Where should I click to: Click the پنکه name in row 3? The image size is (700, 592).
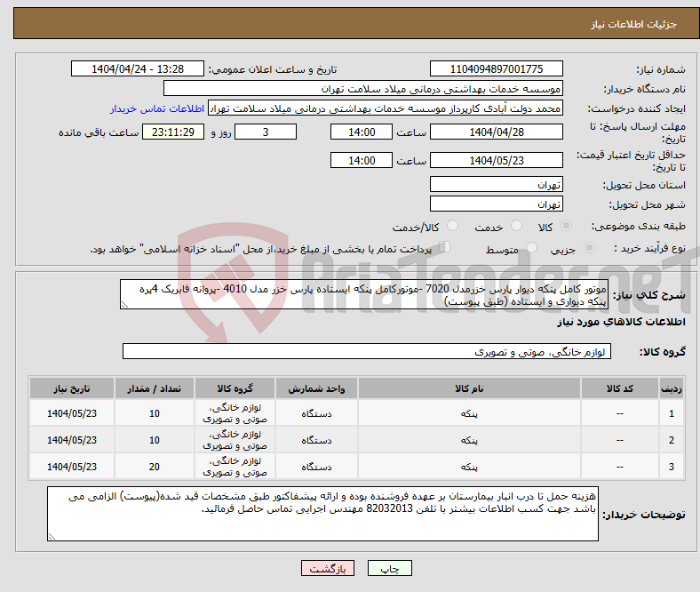tap(469, 467)
